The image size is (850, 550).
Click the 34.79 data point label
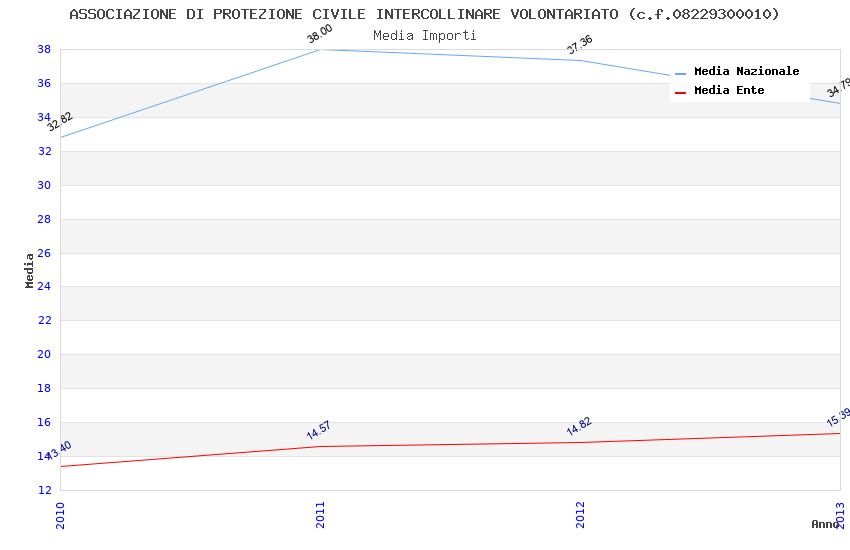coord(838,88)
